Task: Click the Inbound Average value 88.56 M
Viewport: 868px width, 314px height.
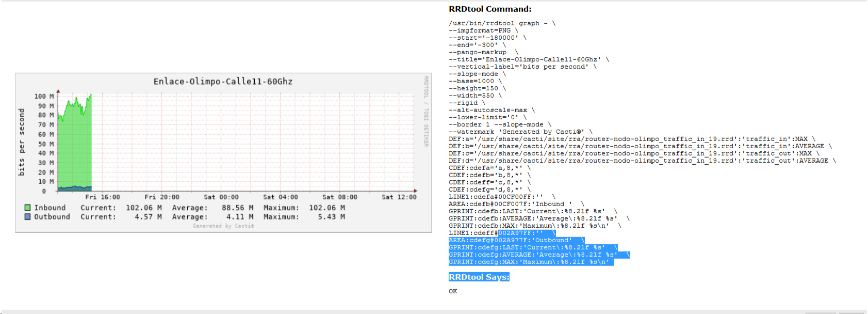Action: (238, 208)
